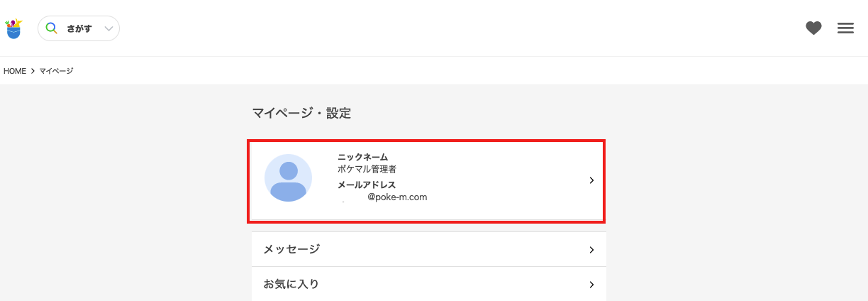Click the マイページ breadcrumb item
868x301 pixels.
pyautogui.click(x=56, y=71)
